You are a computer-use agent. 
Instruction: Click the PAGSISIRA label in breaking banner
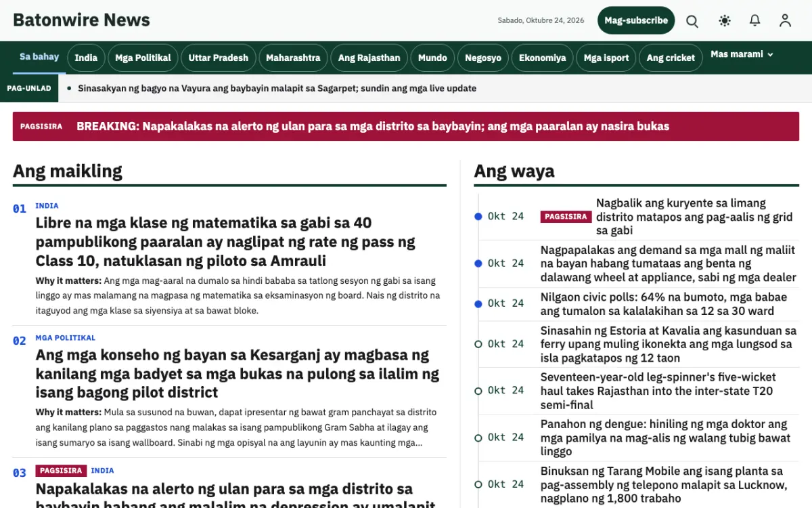[41, 126]
